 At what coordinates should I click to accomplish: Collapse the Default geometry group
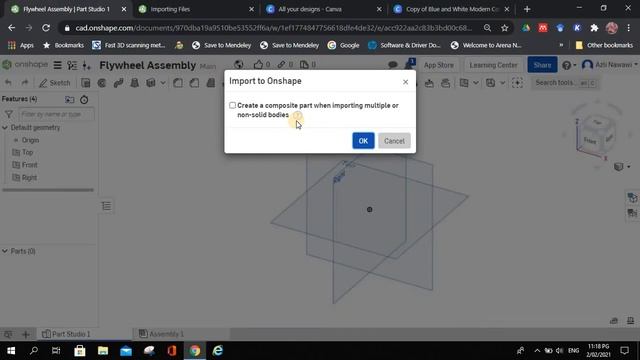pyautogui.click(x=5, y=128)
